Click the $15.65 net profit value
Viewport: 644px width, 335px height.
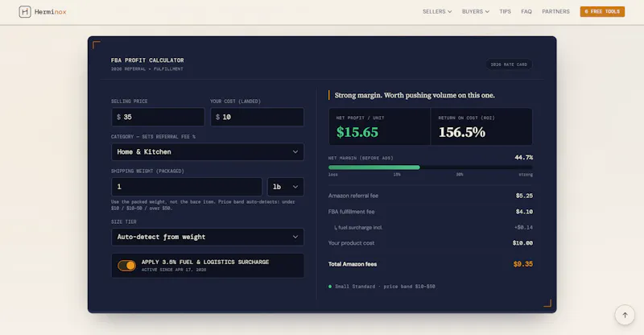[x=357, y=132]
